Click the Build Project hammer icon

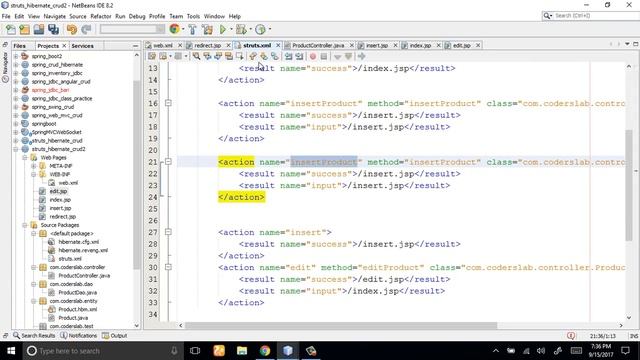click(192, 29)
